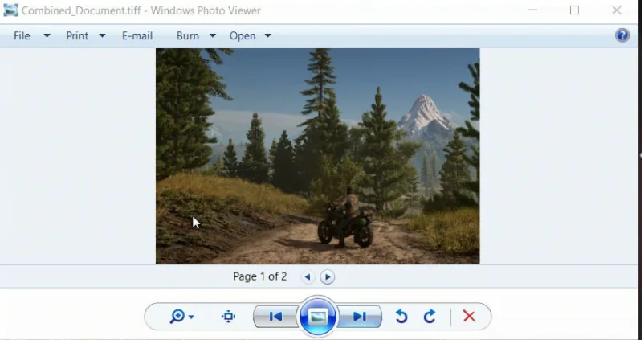Expand the File dropdown arrow
The image size is (644, 344).
click(x=47, y=35)
